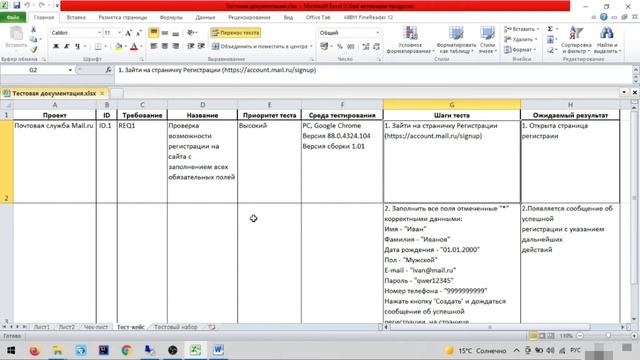The image size is (640, 360).
Task: Switch to the Формулы ribbon tab
Action: click(x=171, y=18)
